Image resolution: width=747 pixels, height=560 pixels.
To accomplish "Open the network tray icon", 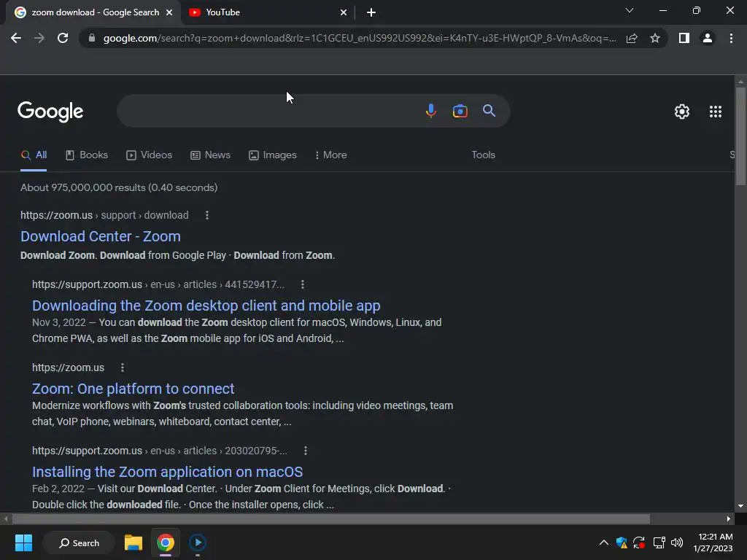I will (x=659, y=542).
